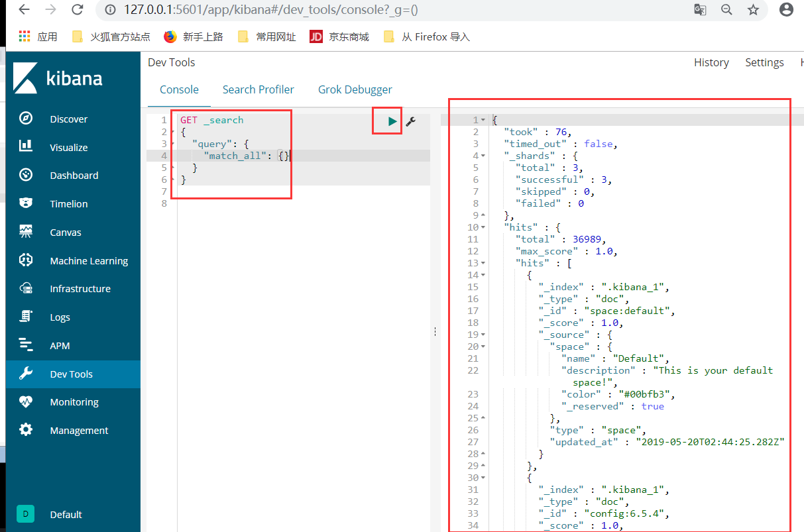
Task: Open Machine Learning brain icon
Action: pos(26,260)
